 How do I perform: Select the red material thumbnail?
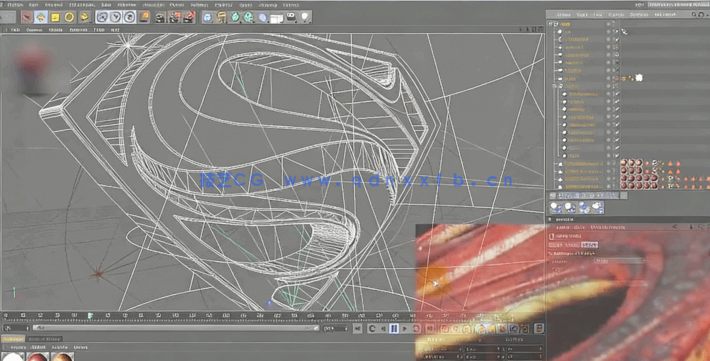tap(37, 357)
